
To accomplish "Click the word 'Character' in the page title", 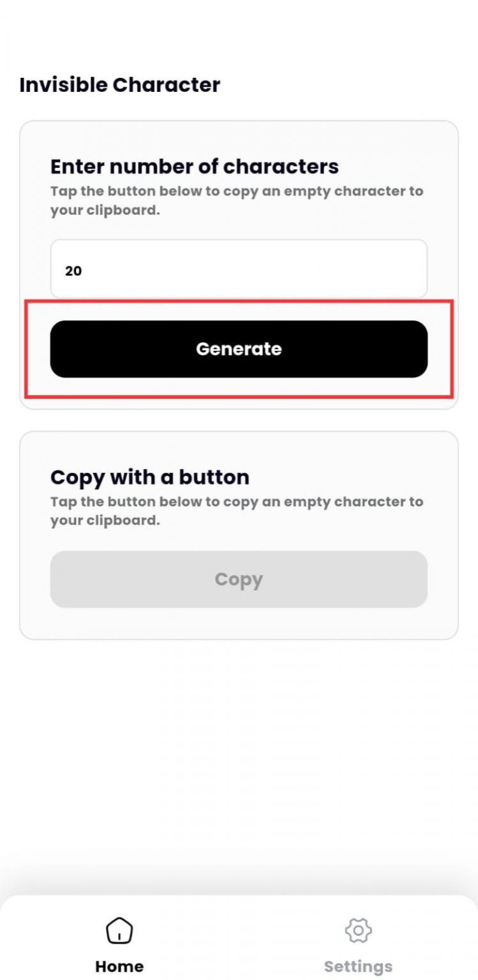I will (167, 85).
